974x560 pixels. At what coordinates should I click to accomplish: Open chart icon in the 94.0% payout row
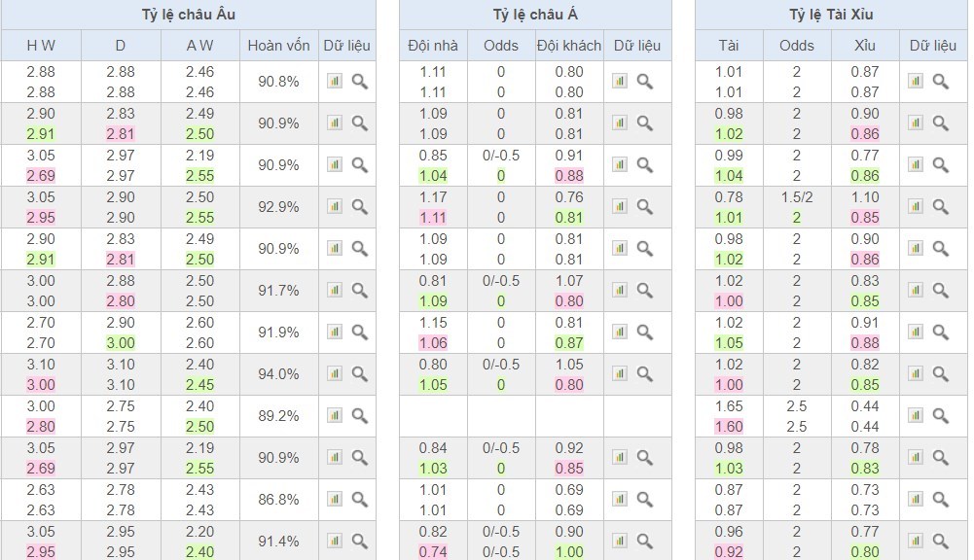[334, 374]
